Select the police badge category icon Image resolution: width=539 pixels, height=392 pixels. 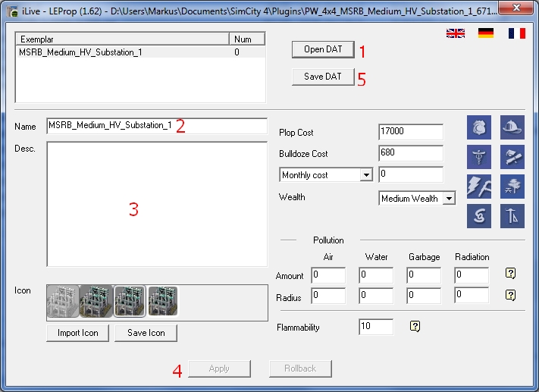[479, 127]
